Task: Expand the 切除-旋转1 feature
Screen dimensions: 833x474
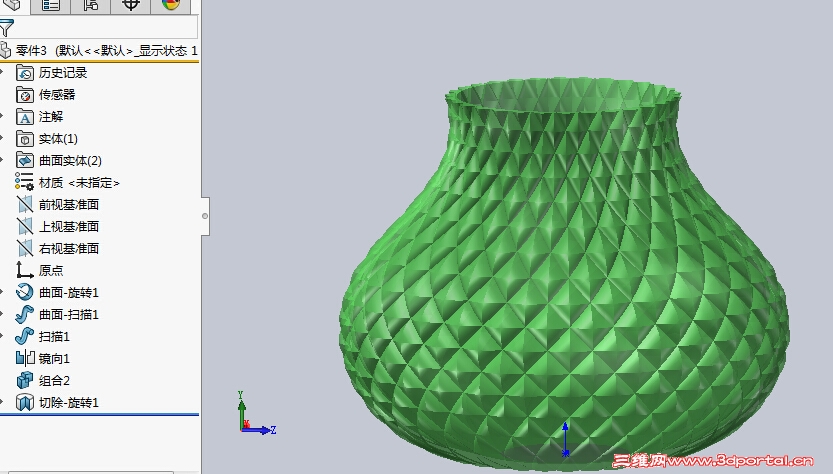Action: click(x=2, y=402)
